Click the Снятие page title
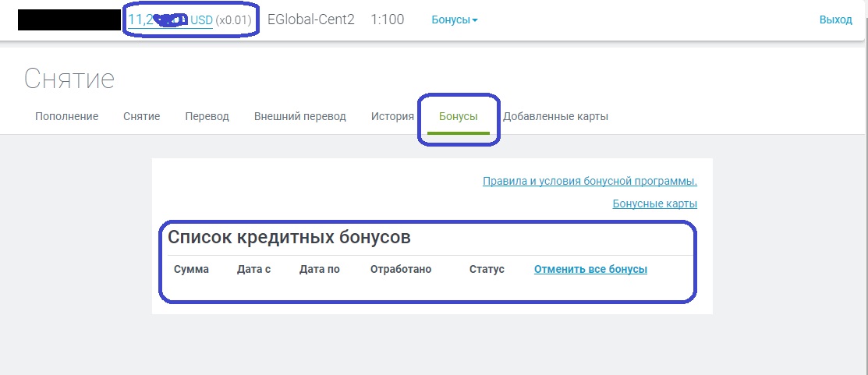The image size is (868, 375). pyautogui.click(x=69, y=79)
